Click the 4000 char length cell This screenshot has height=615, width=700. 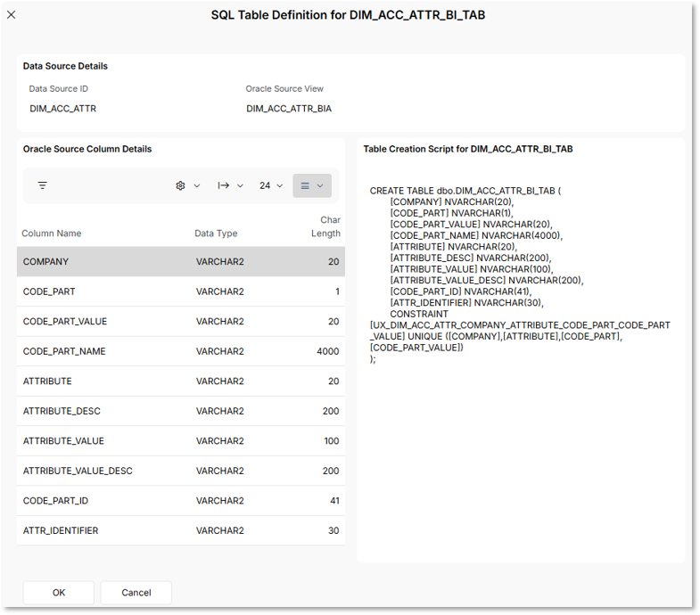[327, 351]
